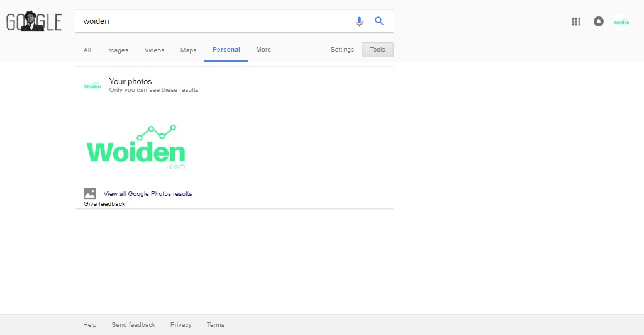This screenshot has width=644, height=335.
Task: Select the Personal tab
Action: click(226, 50)
